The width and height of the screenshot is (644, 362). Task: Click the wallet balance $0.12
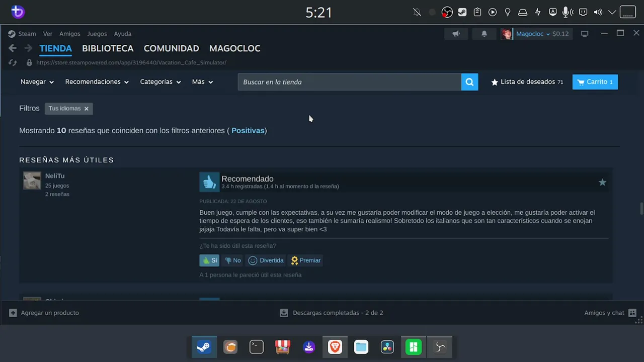click(x=560, y=34)
